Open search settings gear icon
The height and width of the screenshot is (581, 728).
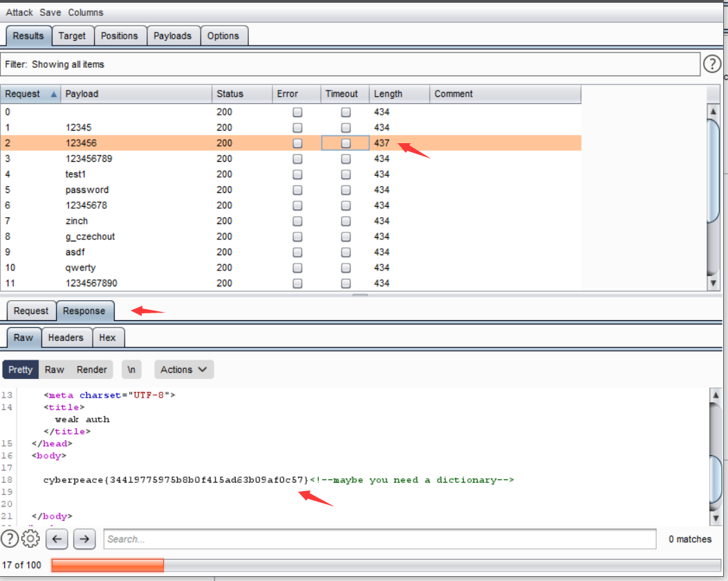click(x=30, y=539)
